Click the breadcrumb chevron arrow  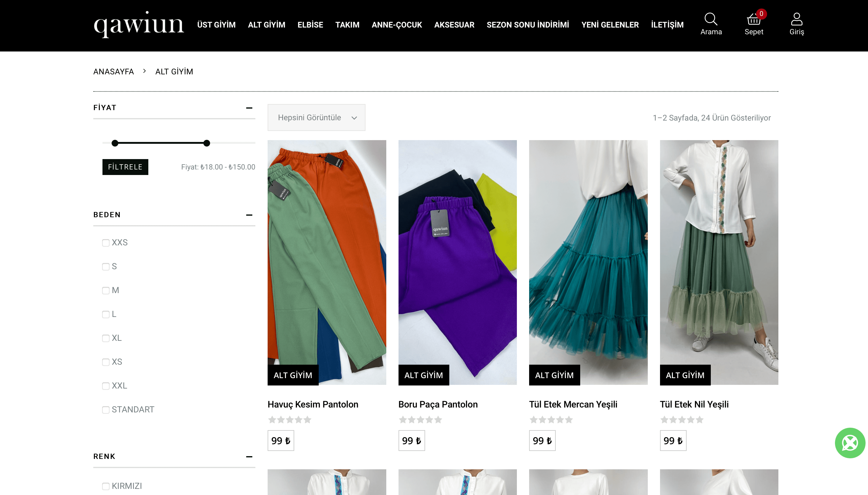(x=144, y=71)
